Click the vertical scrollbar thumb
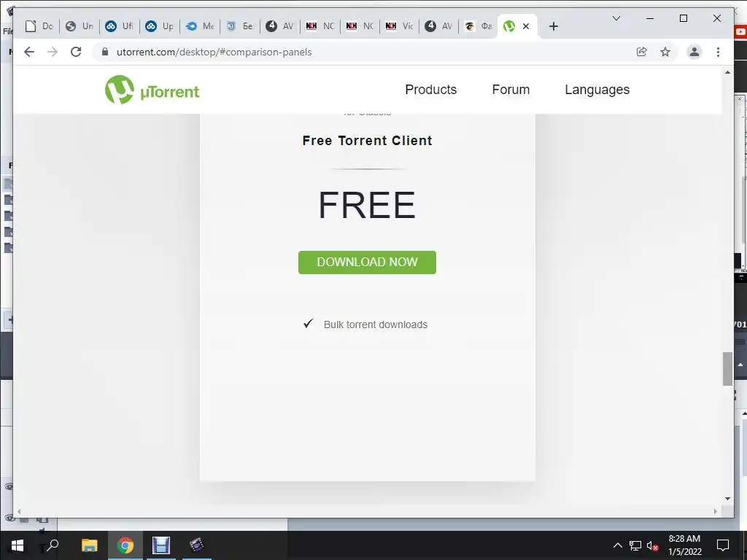 click(727, 368)
